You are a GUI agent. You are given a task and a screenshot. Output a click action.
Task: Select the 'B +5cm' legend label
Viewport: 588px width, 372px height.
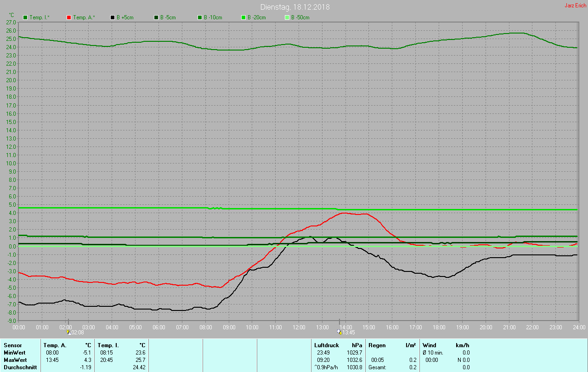point(125,17)
